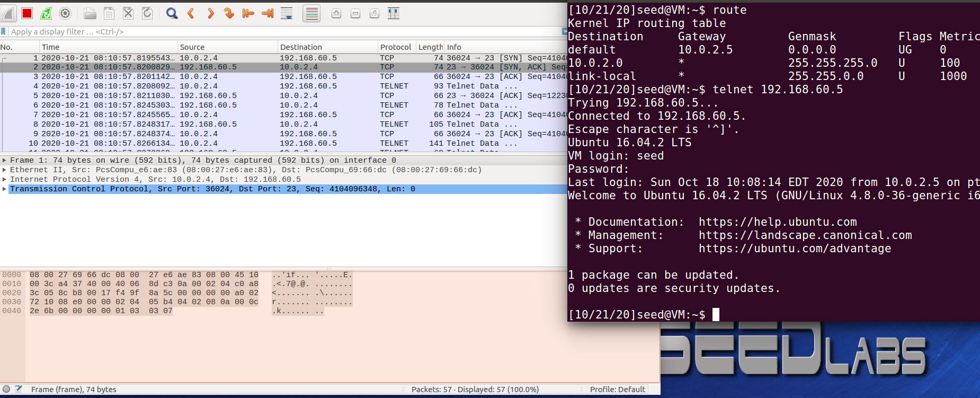The width and height of the screenshot is (980, 398).
Task: Toggle packet list coloring rules
Action: [311, 13]
